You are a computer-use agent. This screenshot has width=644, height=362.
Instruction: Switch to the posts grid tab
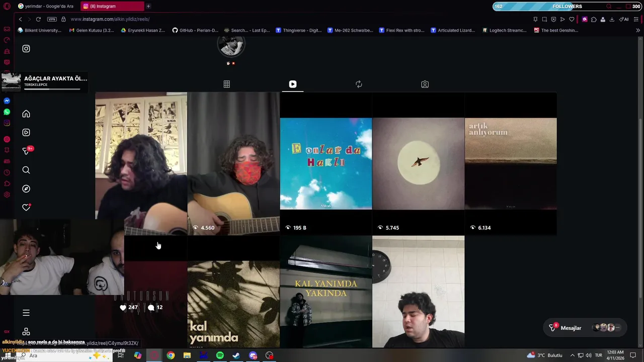pyautogui.click(x=227, y=84)
